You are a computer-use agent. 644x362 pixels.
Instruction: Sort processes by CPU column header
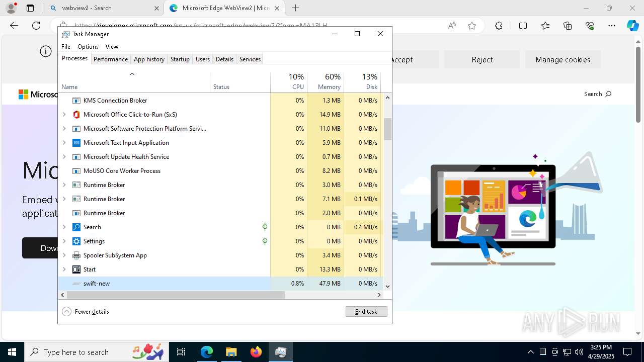(289, 82)
